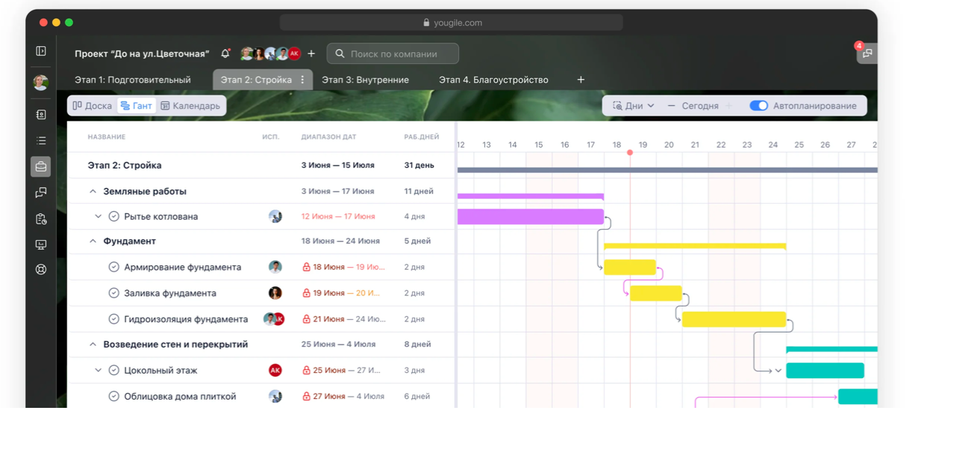The width and height of the screenshot is (980, 469).
Task: Click the yellow Гидроизоляция фундамента Gantt bar
Action: pos(734,319)
